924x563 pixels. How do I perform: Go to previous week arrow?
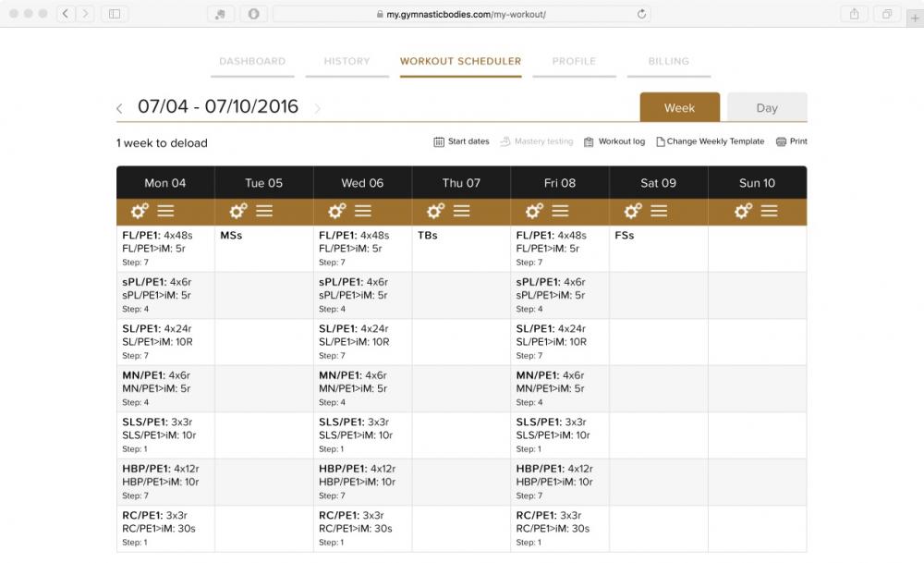tap(119, 108)
